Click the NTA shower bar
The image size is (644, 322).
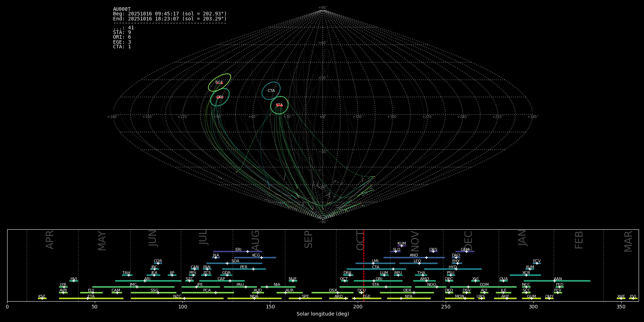pos(409,298)
